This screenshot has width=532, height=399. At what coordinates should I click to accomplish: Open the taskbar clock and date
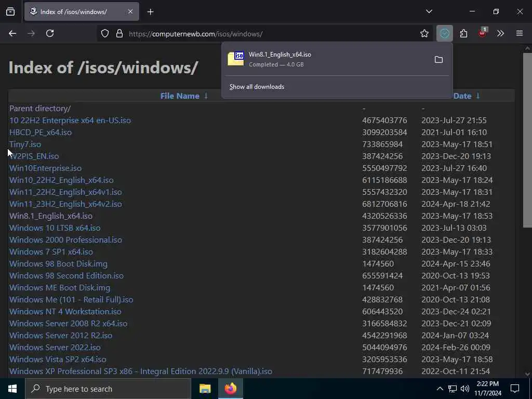coord(487,389)
